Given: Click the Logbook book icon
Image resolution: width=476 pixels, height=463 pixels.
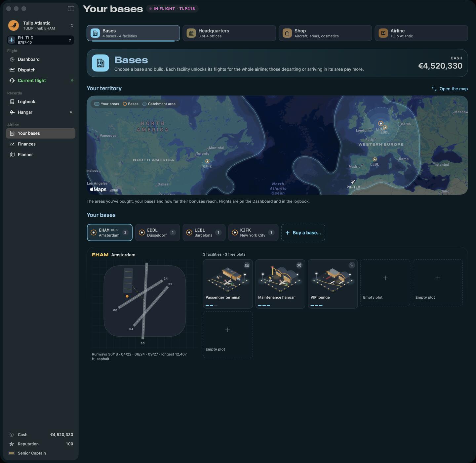Looking at the screenshot, I should coord(12,102).
